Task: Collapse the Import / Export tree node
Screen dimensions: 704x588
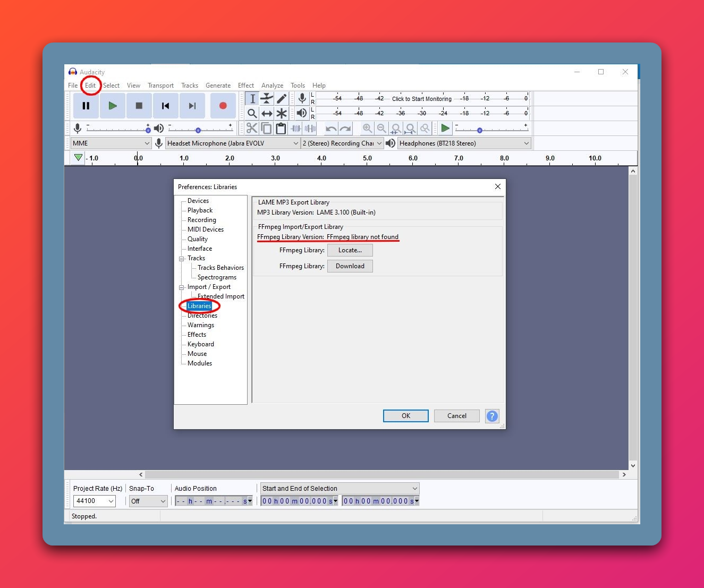Action: pyautogui.click(x=182, y=287)
